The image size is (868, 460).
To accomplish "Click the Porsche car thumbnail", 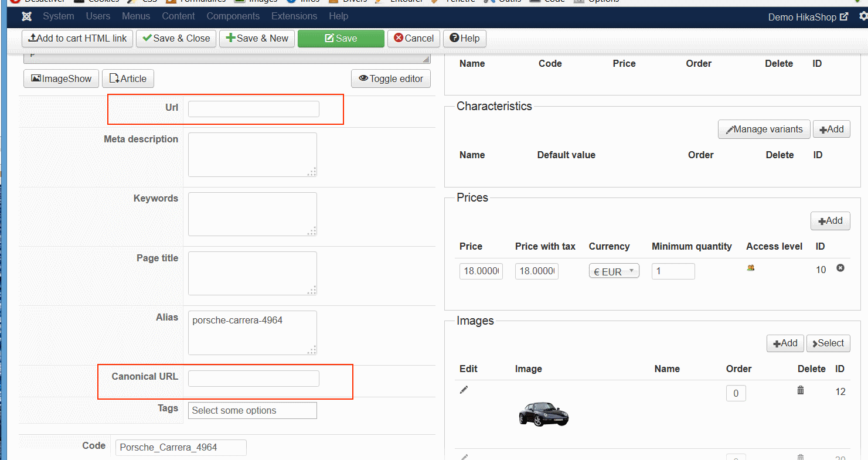I will click(x=544, y=414).
